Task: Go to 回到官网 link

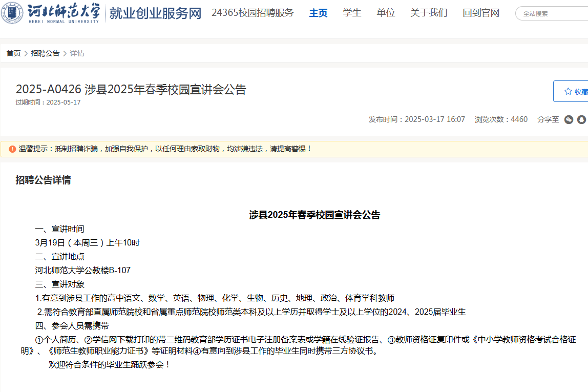Action: pos(481,13)
